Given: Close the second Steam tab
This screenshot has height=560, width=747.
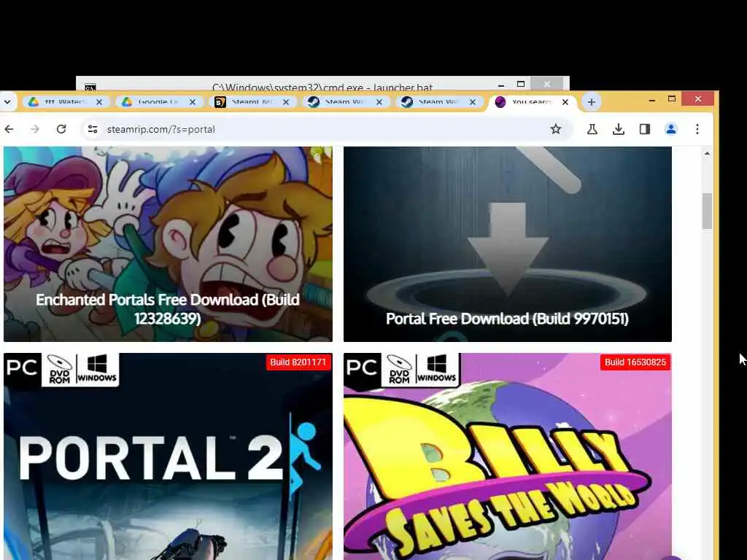Looking at the screenshot, I should coord(473,102).
